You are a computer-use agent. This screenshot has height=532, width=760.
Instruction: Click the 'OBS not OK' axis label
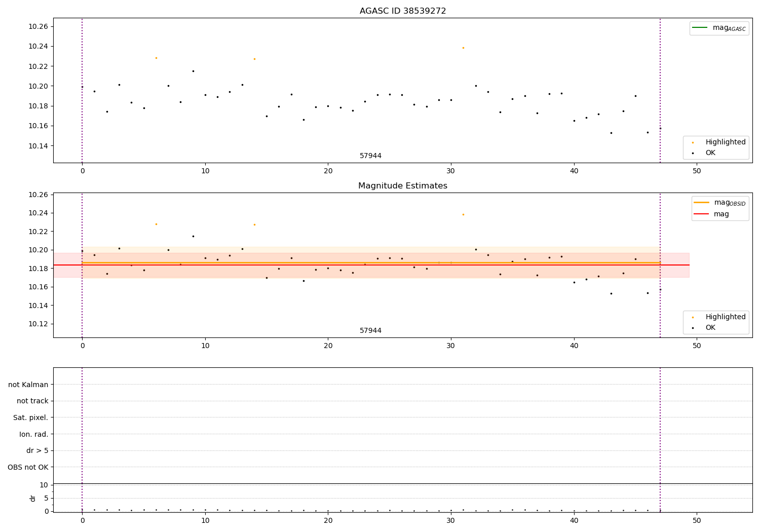tap(28, 467)
